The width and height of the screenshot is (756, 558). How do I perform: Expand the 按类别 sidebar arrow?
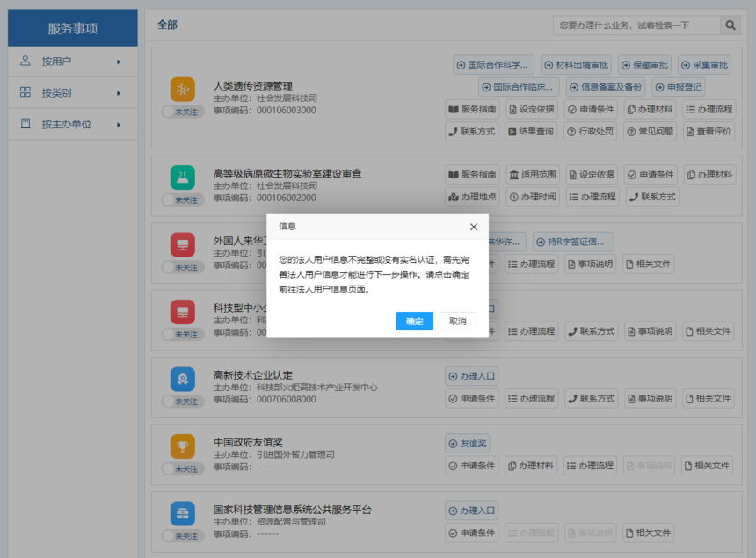[x=119, y=93]
